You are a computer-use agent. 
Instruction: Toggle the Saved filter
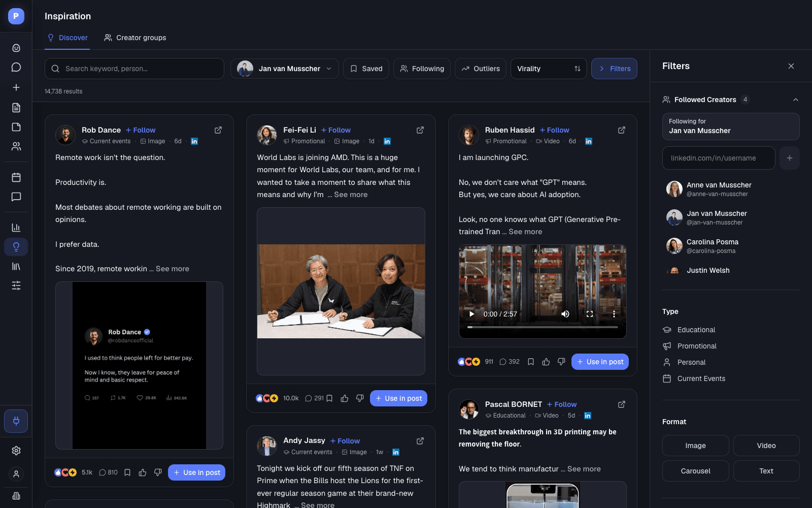(366, 69)
